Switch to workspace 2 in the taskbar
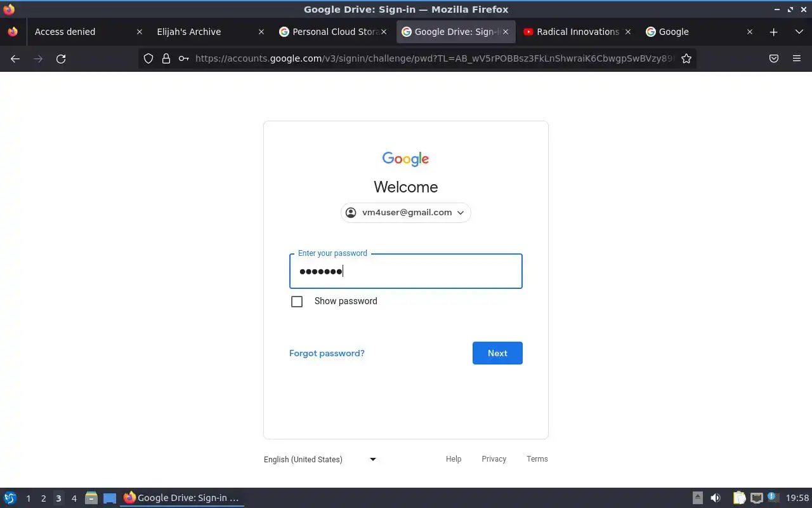This screenshot has width=812, height=508. coord(43,498)
